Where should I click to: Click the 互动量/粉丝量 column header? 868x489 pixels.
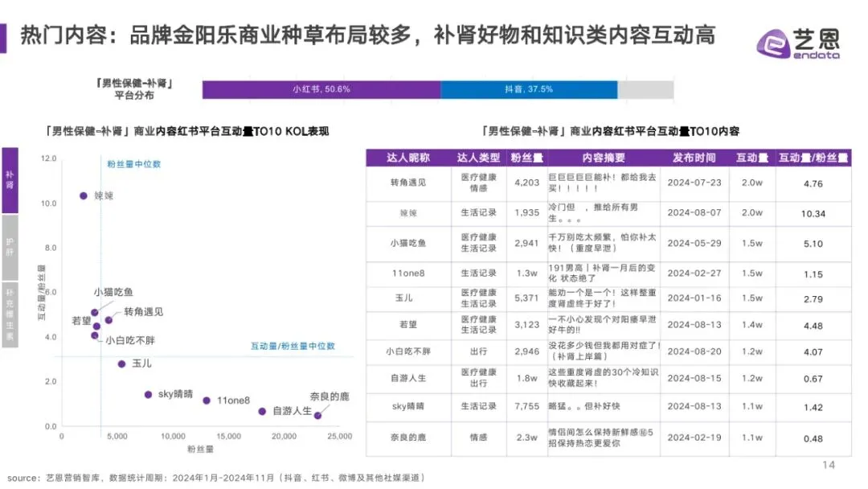(813, 158)
